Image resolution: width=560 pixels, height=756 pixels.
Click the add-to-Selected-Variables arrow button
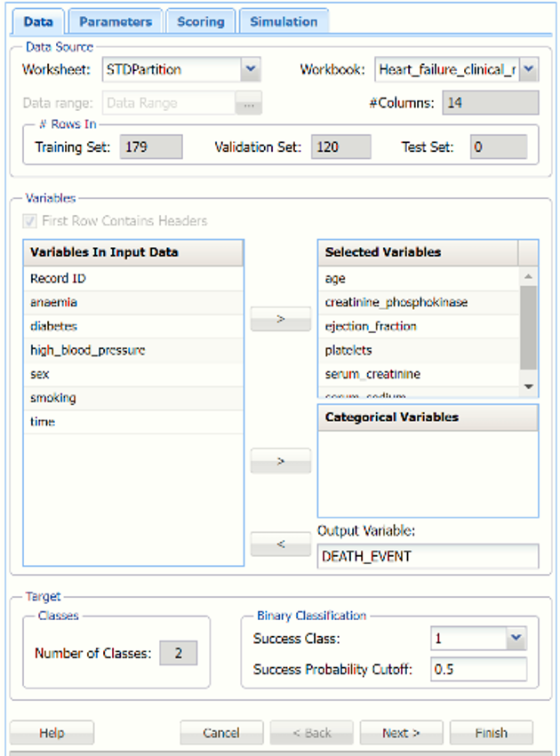(281, 319)
